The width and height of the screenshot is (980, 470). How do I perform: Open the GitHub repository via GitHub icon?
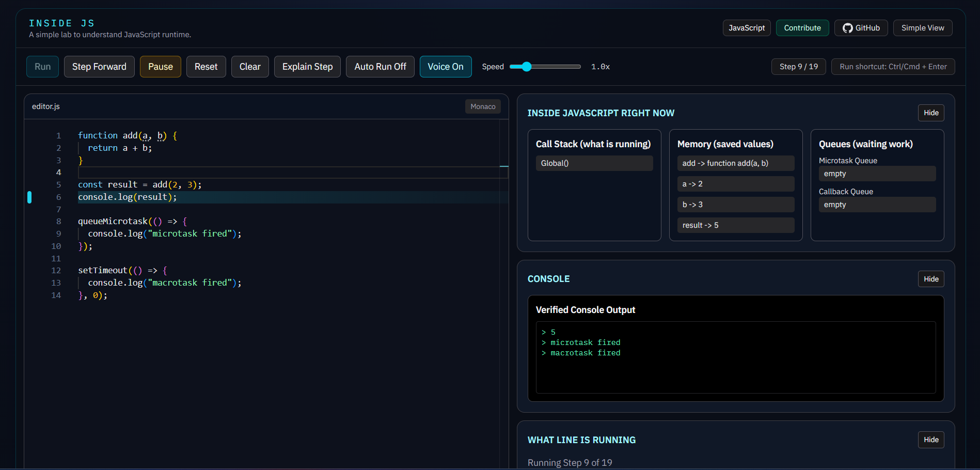(860, 28)
